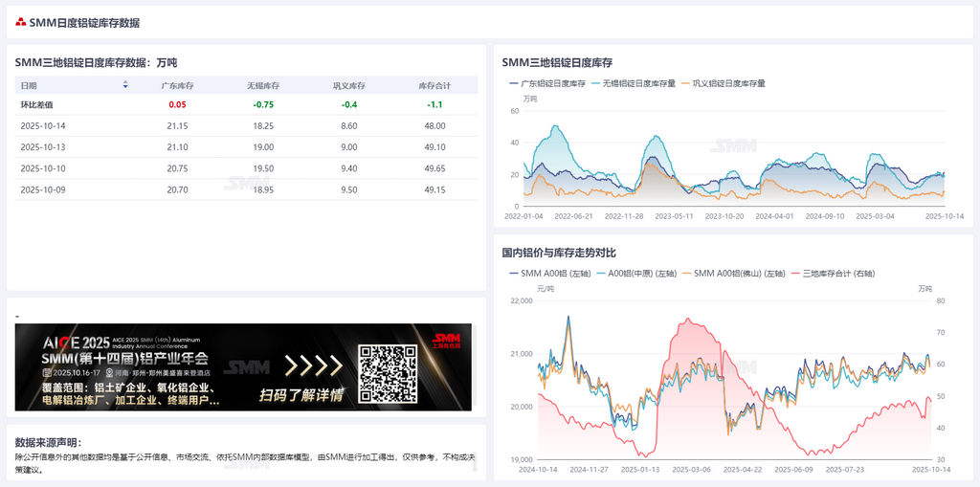The image size is (980, 487).
Task: Toggle 广东铝锭日度库存 legend series
Action: click(547, 83)
